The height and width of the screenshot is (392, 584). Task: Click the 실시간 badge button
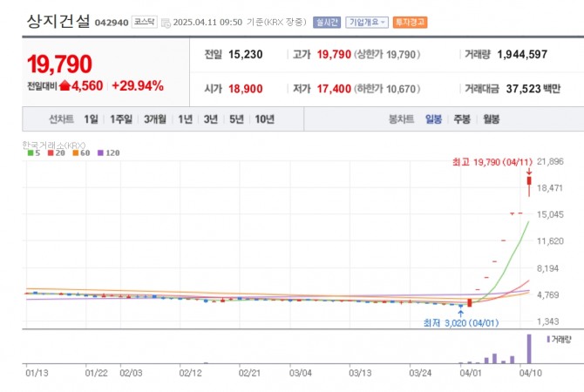pos(327,23)
